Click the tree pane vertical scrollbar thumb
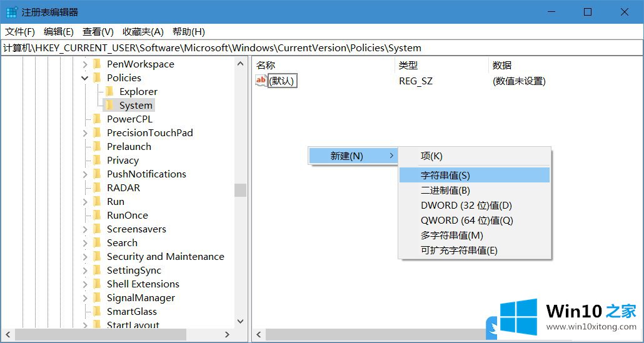Image resolution: width=644 pixels, height=343 pixels. pos(241,191)
